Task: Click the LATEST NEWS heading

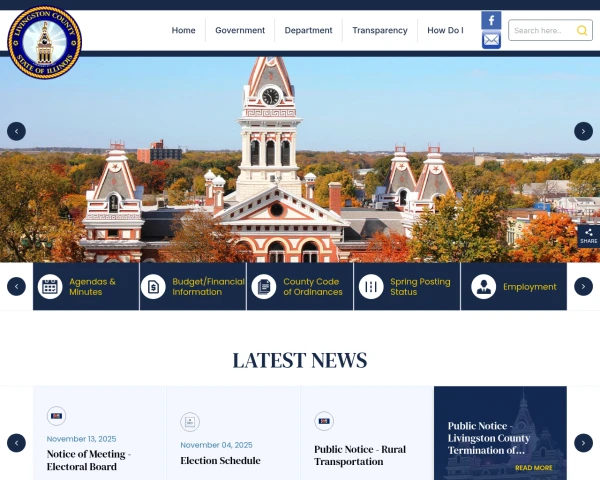Action: [300, 360]
